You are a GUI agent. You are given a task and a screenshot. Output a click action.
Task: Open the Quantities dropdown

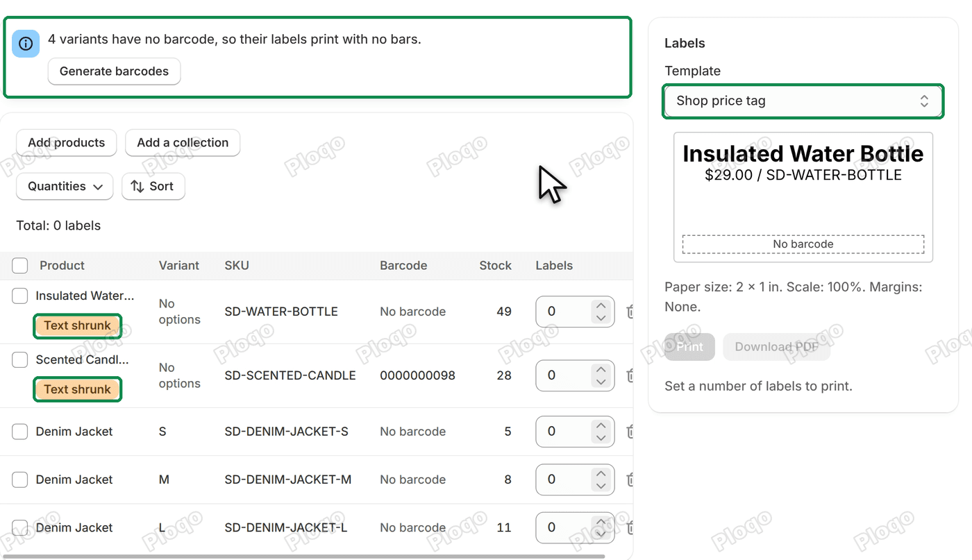[65, 186]
